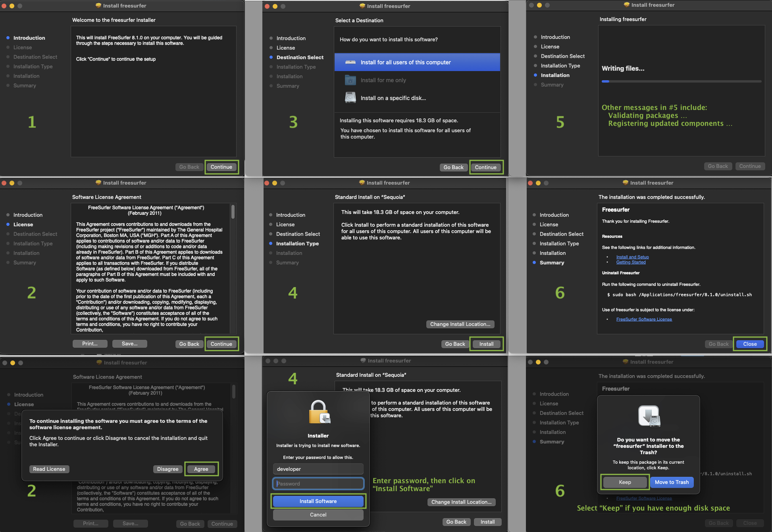Choose Install on a specific disk... option
Screen dimensions: 772x532
(x=417, y=98)
